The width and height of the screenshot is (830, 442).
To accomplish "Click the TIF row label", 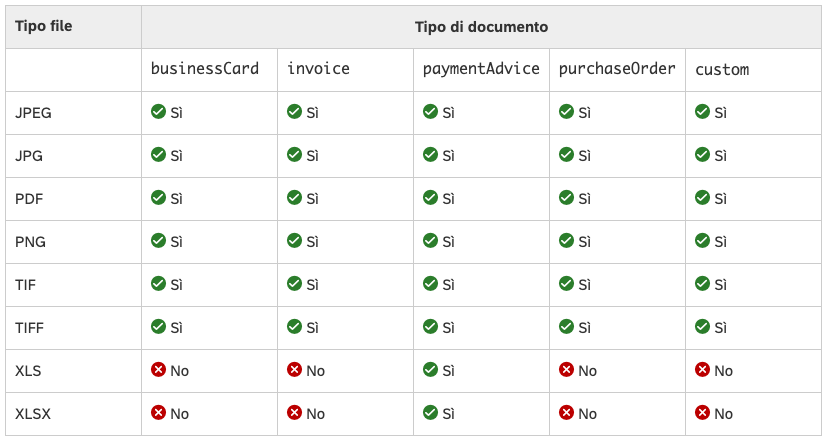I will 26,284.
